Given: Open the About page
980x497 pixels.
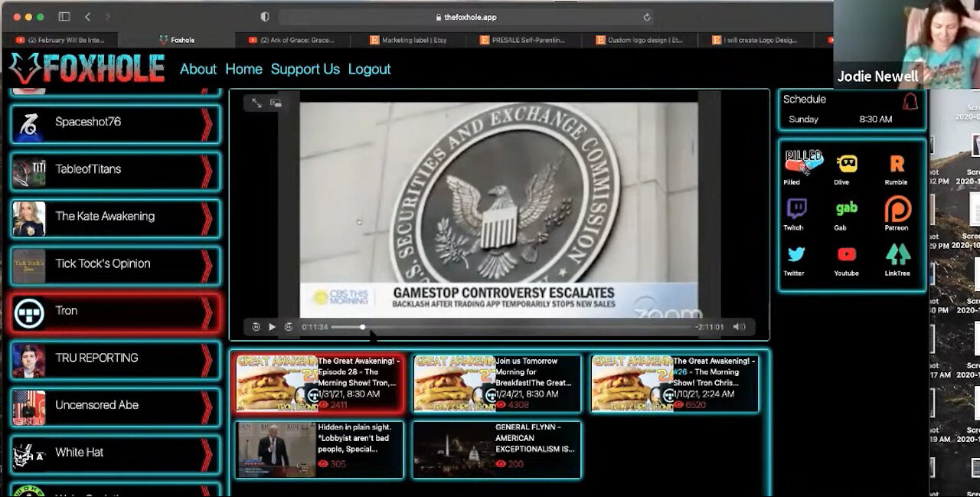Looking at the screenshot, I should (198, 69).
